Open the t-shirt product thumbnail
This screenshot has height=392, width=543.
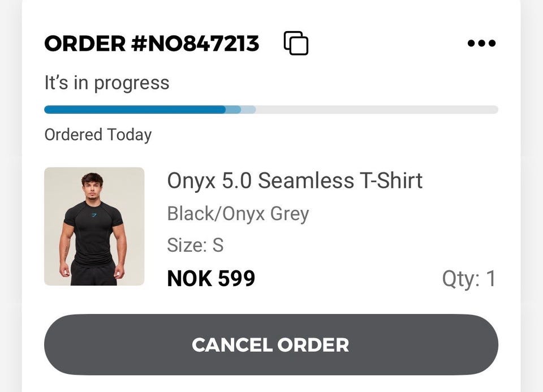[94, 226]
